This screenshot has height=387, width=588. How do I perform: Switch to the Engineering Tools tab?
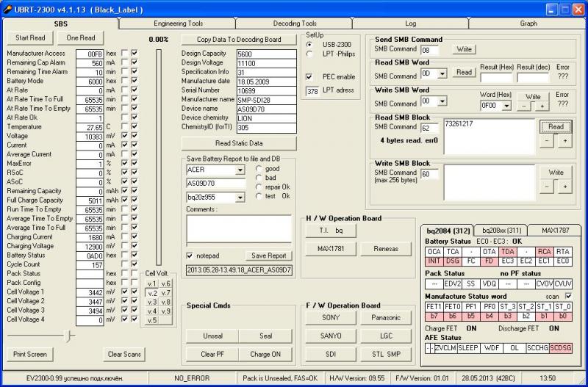(x=178, y=23)
